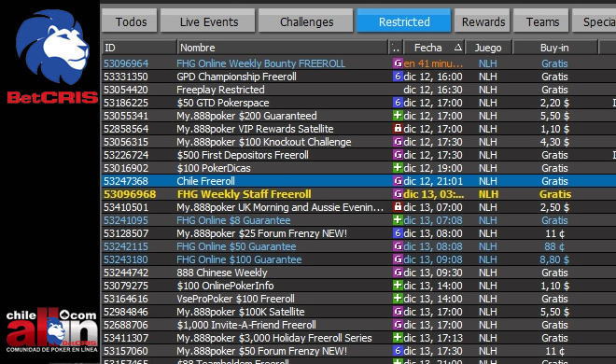This screenshot has width=616, height=364.
Task: Switch to the Todos tab
Action: click(x=130, y=21)
